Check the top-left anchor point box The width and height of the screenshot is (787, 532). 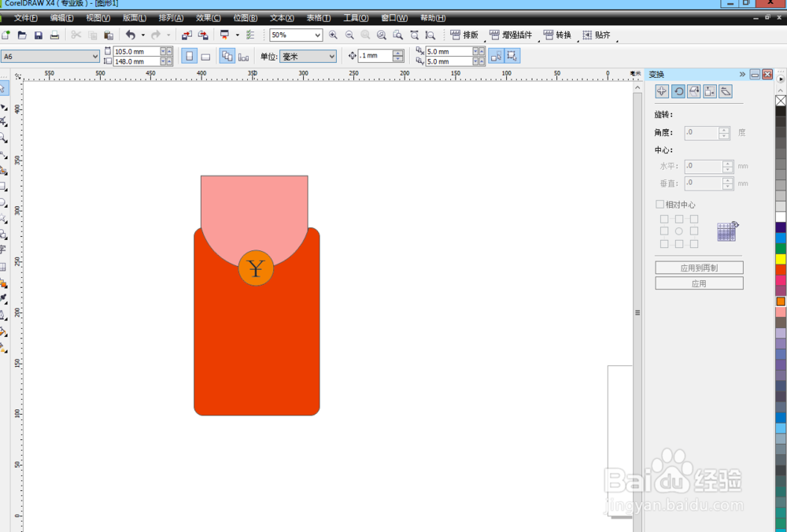tap(664, 219)
